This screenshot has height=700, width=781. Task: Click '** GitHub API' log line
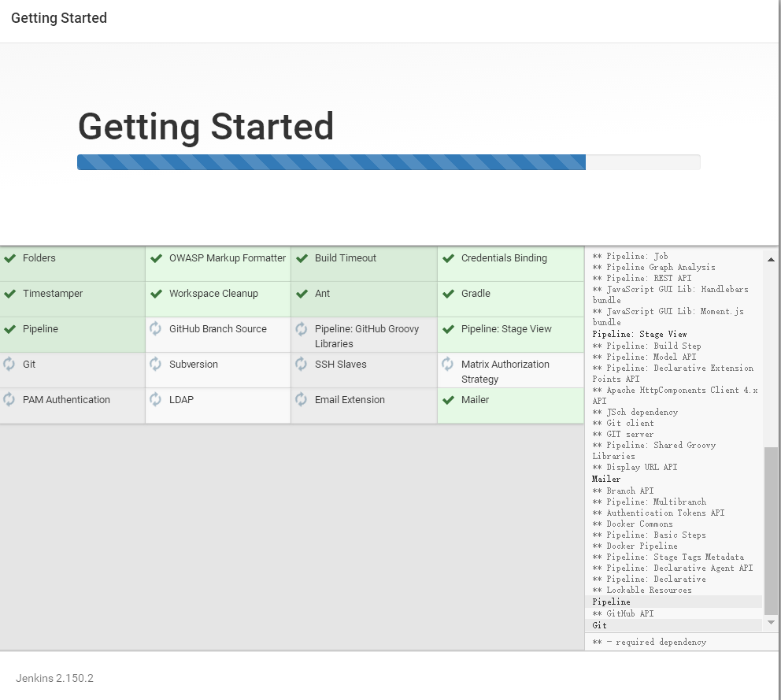tap(623, 613)
